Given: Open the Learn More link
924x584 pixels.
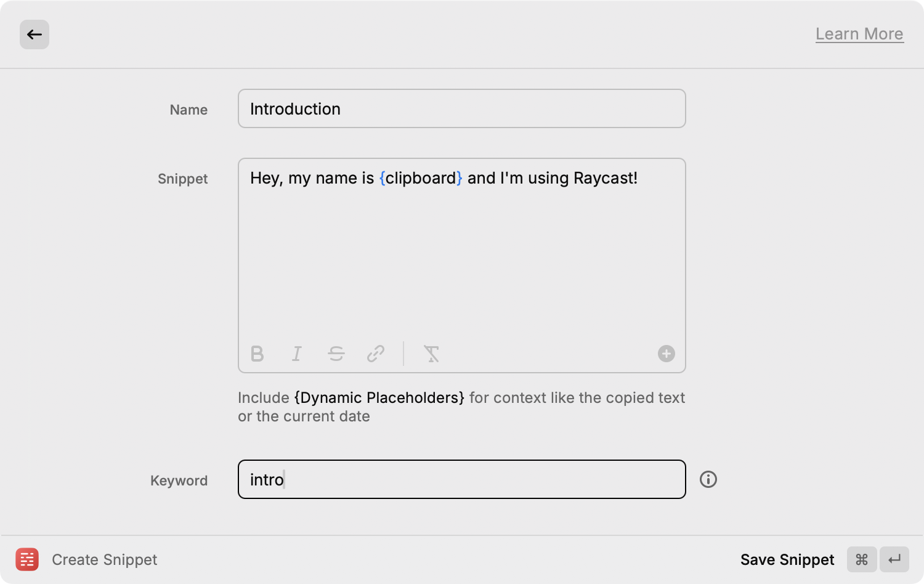Looking at the screenshot, I should (x=859, y=34).
